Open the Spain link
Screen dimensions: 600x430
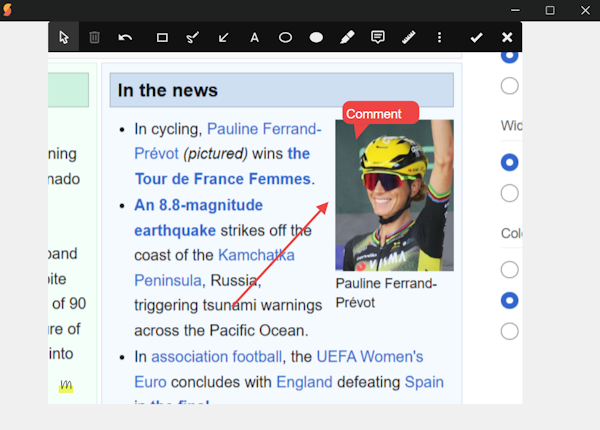click(x=424, y=382)
